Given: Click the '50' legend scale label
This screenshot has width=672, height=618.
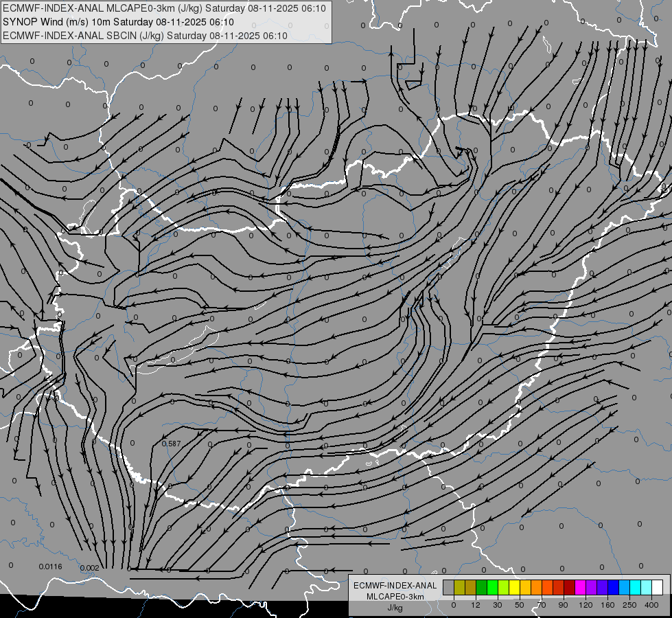Looking at the screenshot, I should (x=520, y=605).
